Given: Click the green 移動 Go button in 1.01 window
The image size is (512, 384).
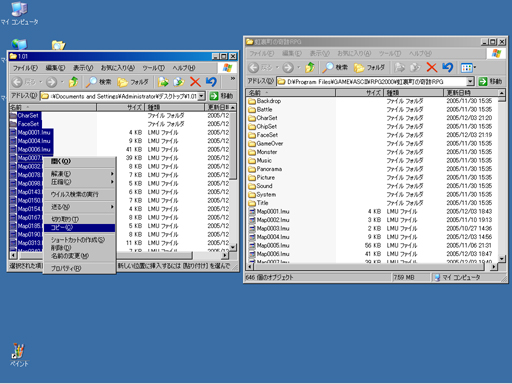Looking at the screenshot, I should (221, 96).
